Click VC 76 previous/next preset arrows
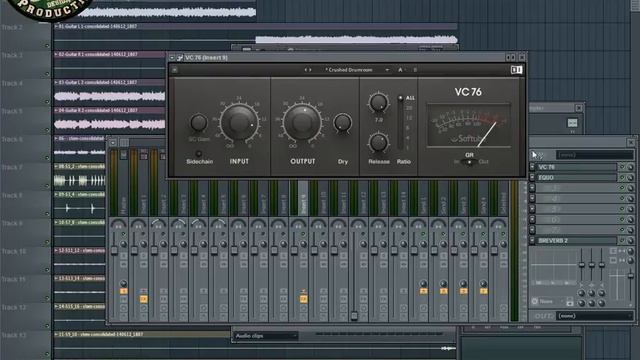Screen dimensions: 640x360 point(308,70)
